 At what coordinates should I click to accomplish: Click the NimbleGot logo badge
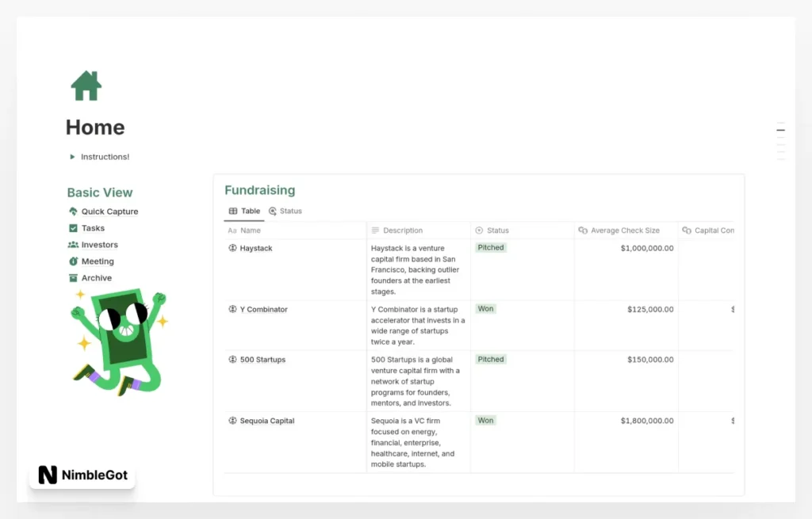coord(81,475)
